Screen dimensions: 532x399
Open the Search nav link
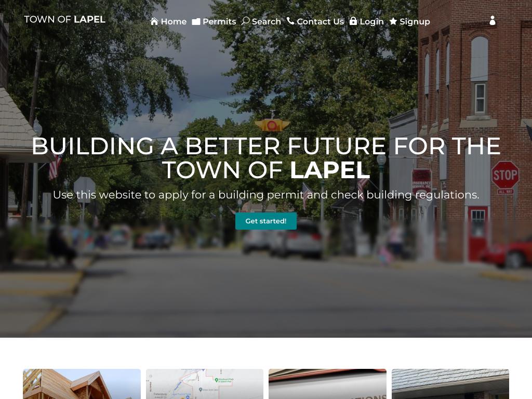(x=261, y=21)
